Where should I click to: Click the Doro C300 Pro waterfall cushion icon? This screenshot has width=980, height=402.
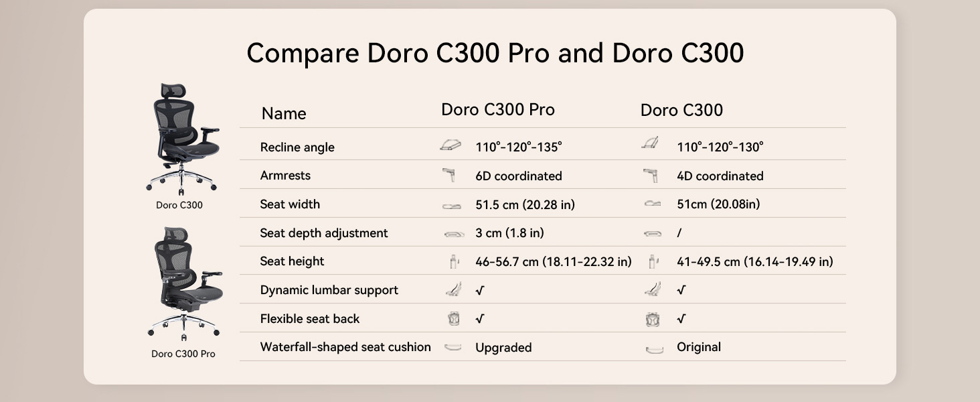coord(453,347)
